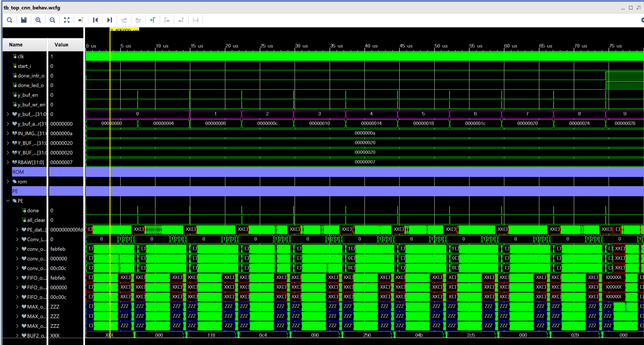This screenshot has width=644, height=345.
Task: Collapse the PE group
Action: click(8, 201)
